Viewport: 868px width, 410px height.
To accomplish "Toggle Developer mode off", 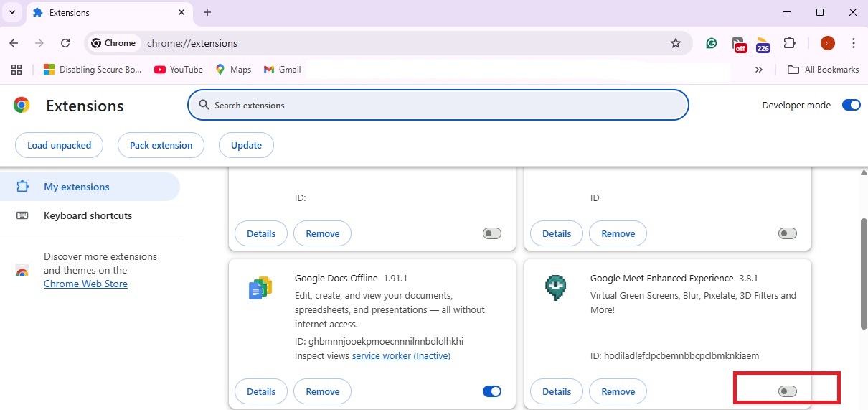I will click(x=852, y=105).
